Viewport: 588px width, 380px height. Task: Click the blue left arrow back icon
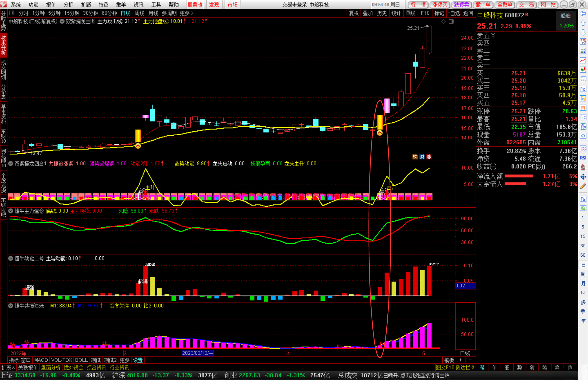coord(583,14)
